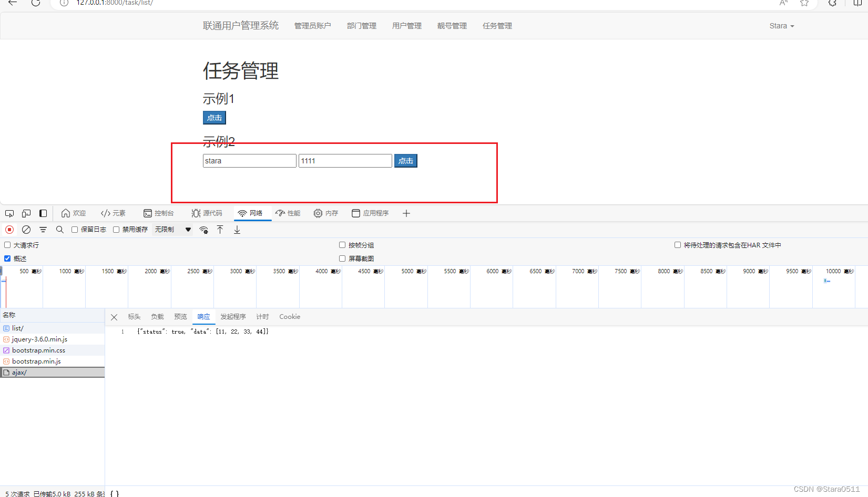The width and height of the screenshot is (868, 497).
Task: Click the response JSON line text
Action: (x=203, y=332)
